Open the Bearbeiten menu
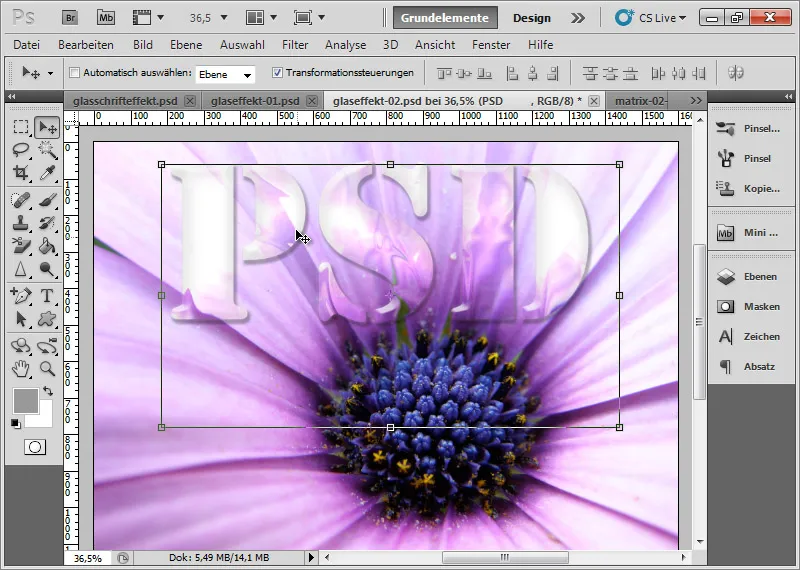This screenshot has width=800, height=570. [86, 45]
